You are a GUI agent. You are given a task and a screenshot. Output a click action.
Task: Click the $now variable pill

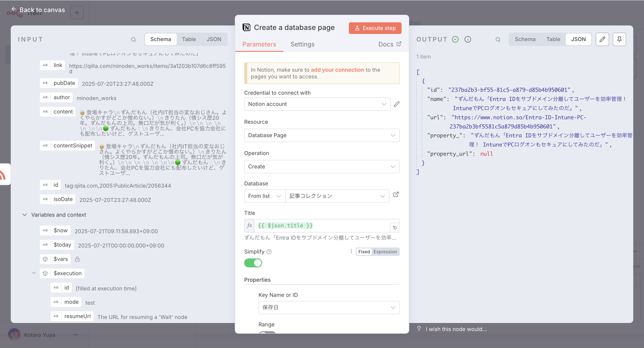pyautogui.click(x=55, y=231)
